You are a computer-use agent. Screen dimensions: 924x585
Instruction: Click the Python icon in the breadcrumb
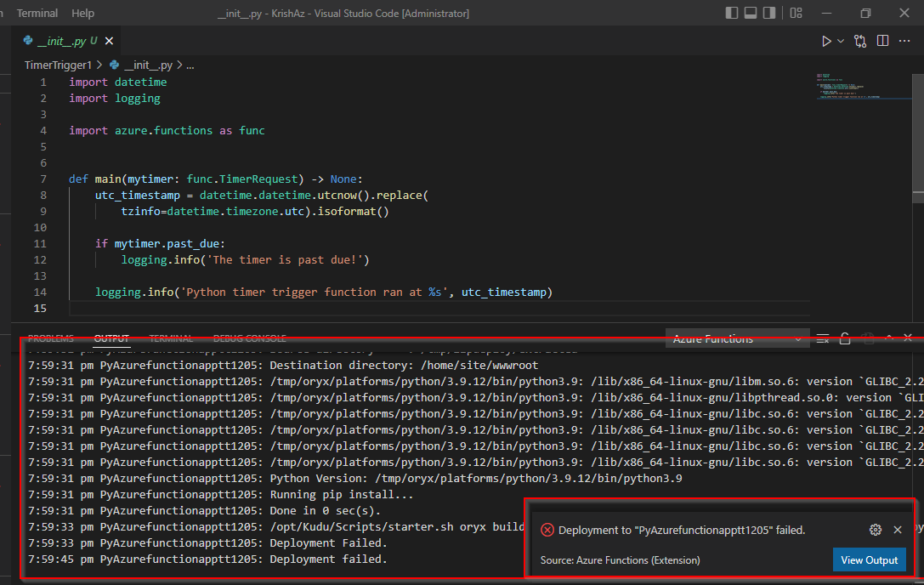point(114,65)
